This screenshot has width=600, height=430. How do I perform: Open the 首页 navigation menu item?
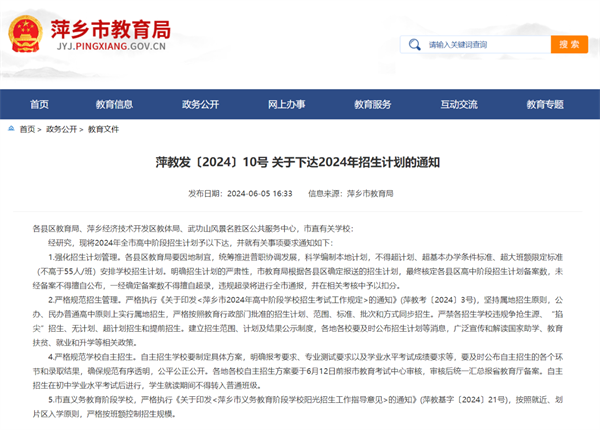pos(39,104)
